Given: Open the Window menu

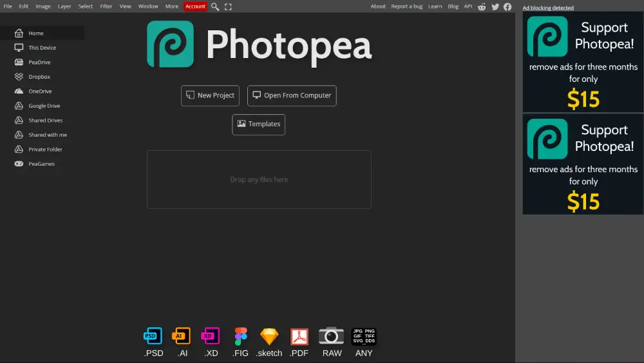Looking at the screenshot, I should 148,6.
